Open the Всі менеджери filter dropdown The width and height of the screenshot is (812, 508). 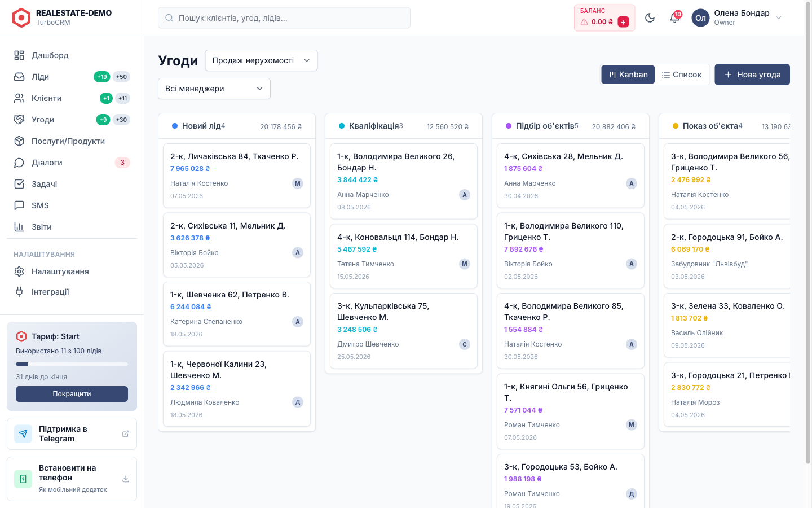214,89
